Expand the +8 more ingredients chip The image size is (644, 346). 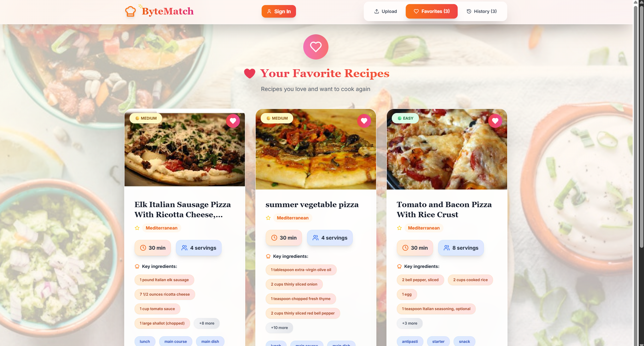(x=207, y=323)
